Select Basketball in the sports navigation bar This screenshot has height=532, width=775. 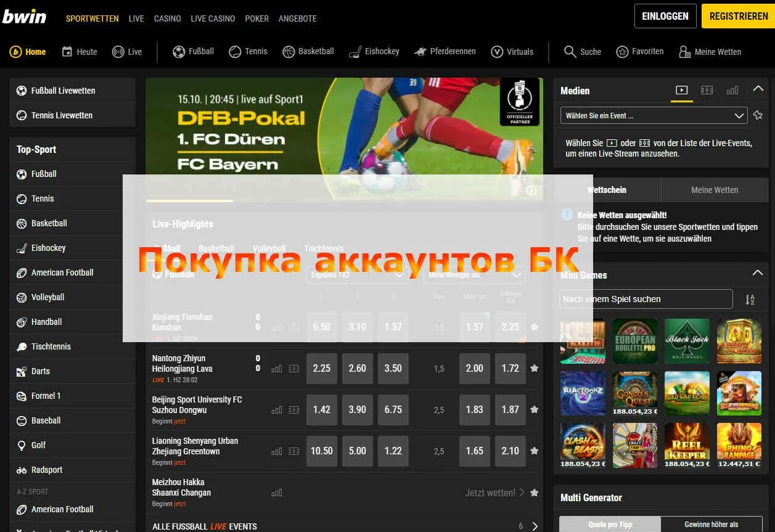point(308,52)
